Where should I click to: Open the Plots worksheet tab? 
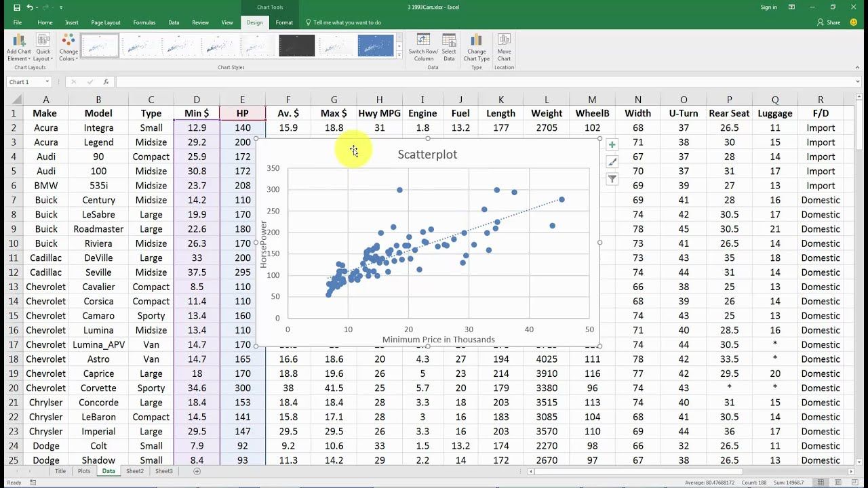click(x=84, y=471)
